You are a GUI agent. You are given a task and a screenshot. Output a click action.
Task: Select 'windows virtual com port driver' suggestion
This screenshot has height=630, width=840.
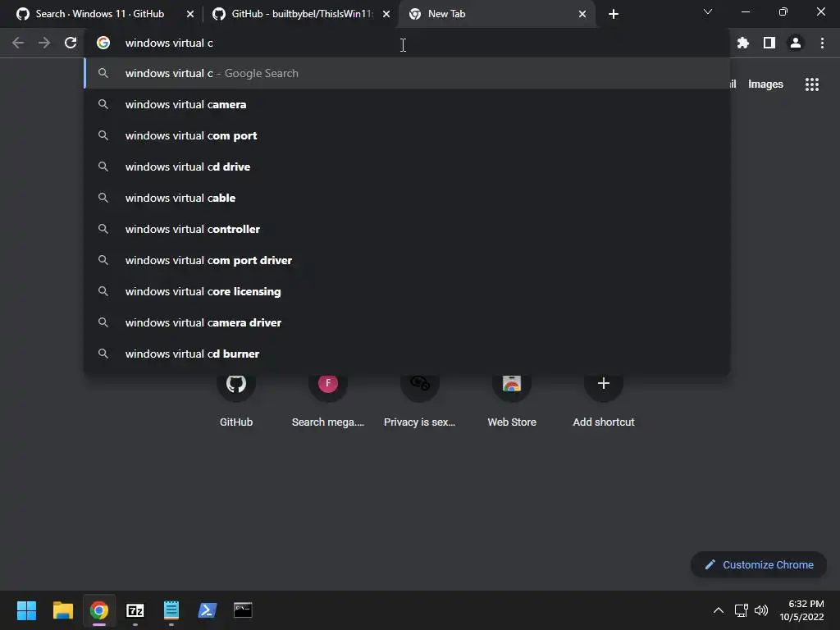(x=407, y=260)
